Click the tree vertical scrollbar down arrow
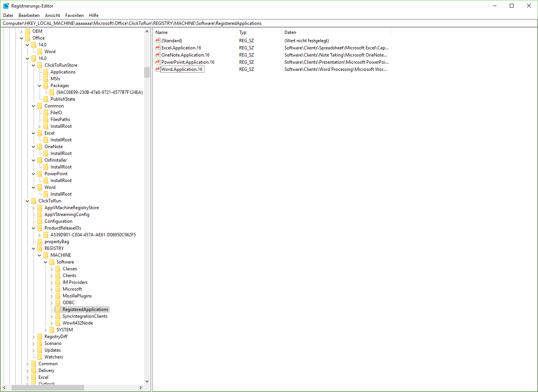538x392 pixels. click(x=147, y=381)
